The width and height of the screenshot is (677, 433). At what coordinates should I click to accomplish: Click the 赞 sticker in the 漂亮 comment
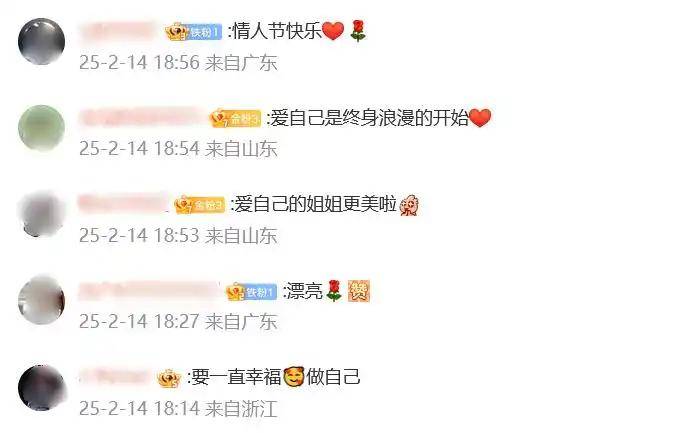[359, 291]
